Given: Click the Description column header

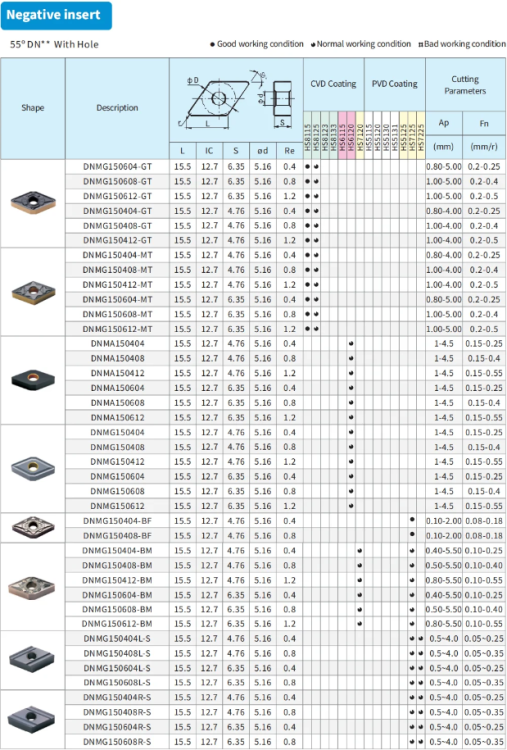Looking at the screenshot, I should tap(117, 108).
